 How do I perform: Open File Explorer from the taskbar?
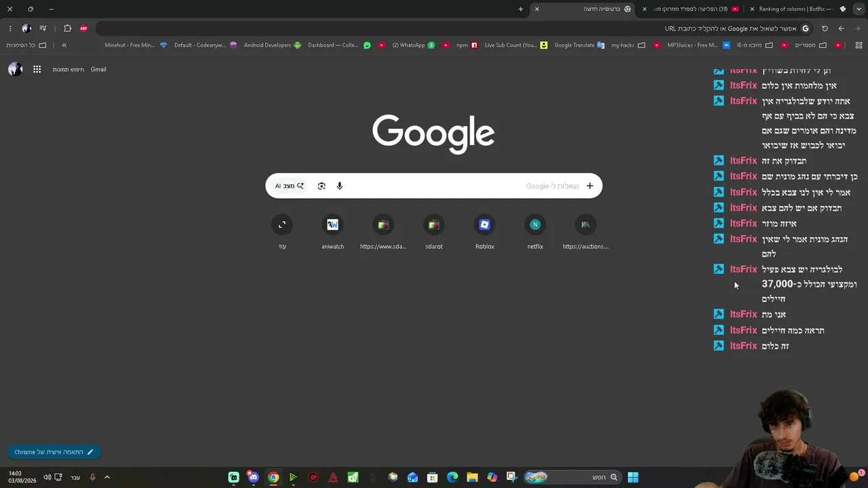pyautogui.click(x=472, y=477)
